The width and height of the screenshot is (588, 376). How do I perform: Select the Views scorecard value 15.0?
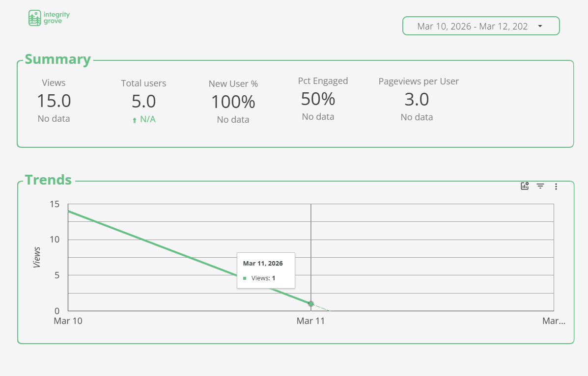[x=54, y=101]
